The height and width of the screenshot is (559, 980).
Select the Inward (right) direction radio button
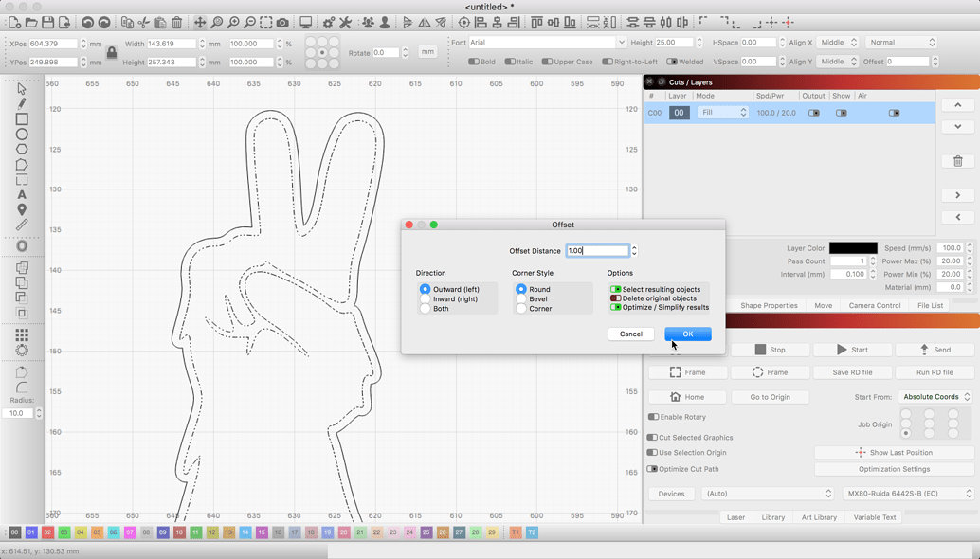coord(426,298)
